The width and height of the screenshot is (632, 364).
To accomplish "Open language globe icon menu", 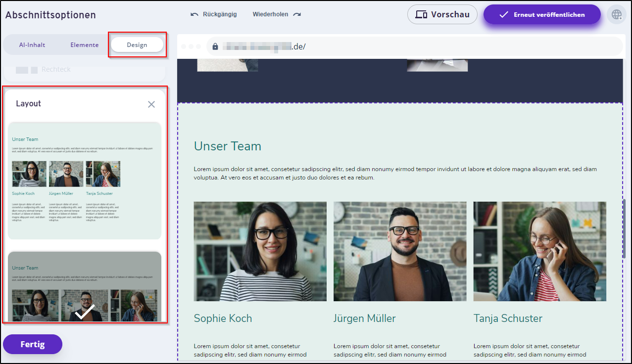I will tap(617, 14).
